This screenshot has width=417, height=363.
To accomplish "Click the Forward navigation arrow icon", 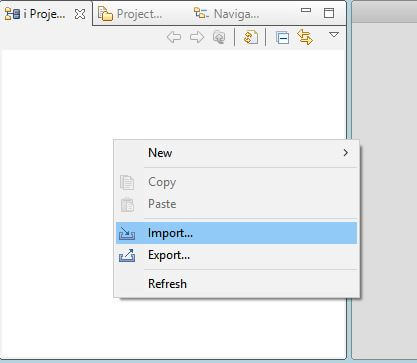I will click(x=197, y=37).
